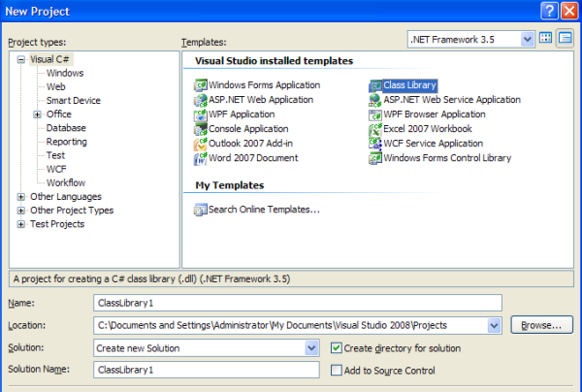Click the Class Library template label
Viewport: 582px width, 392px height.
click(x=409, y=85)
